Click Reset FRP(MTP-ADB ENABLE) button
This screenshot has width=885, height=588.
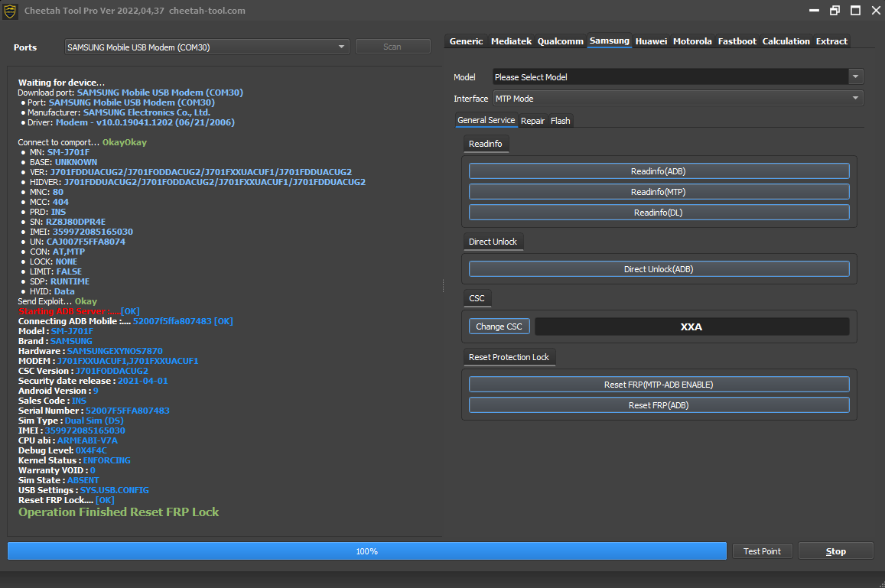tap(659, 385)
